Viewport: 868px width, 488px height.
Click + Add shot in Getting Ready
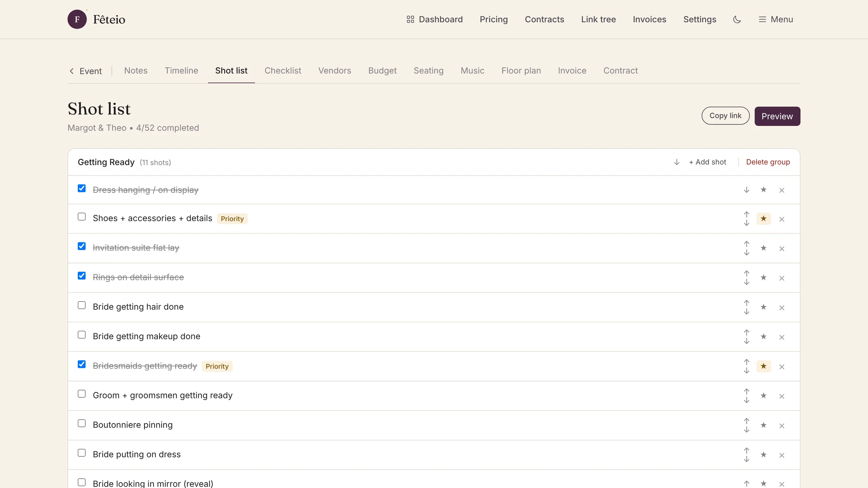pyautogui.click(x=707, y=162)
